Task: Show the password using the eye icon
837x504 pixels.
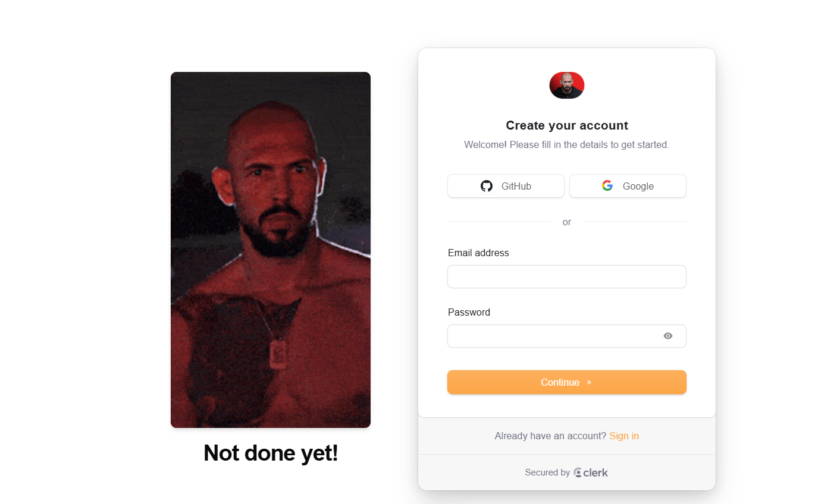Action: tap(668, 336)
